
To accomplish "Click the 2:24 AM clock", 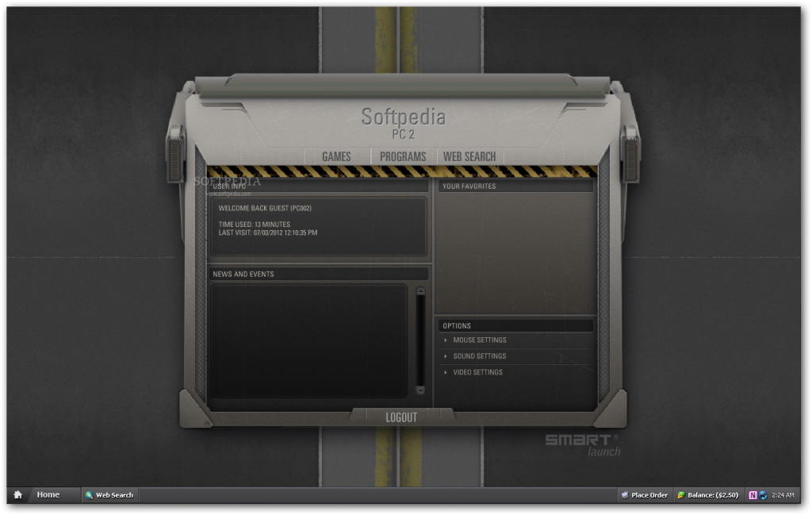I will (783, 495).
